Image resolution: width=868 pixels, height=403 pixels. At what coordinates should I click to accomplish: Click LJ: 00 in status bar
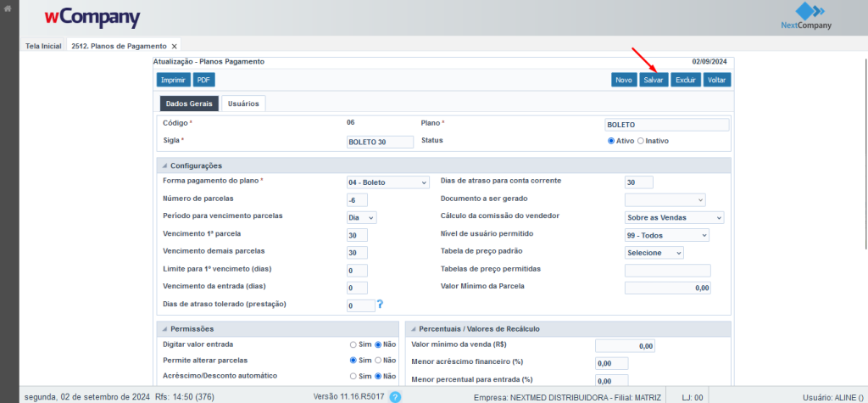coord(692,397)
